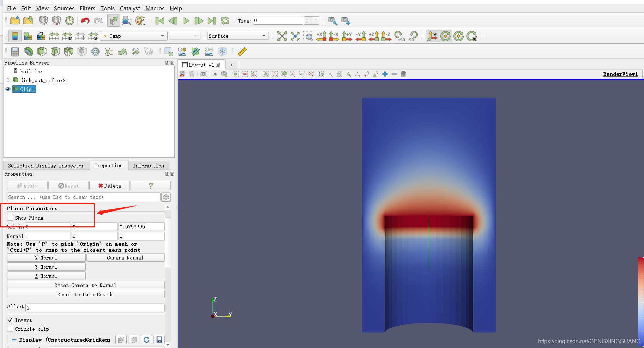Click the Play animation button

coord(186,21)
